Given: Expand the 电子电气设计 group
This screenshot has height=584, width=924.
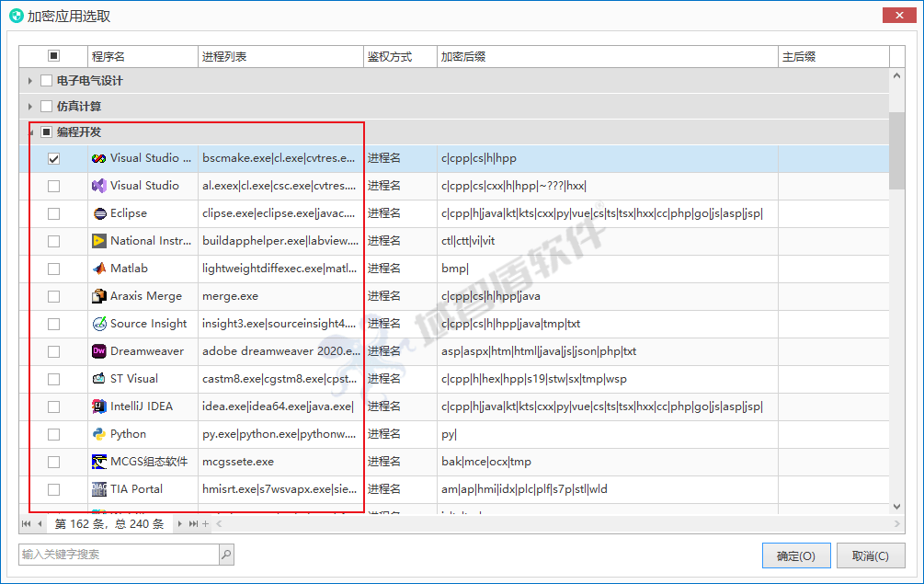Looking at the screenshot, I should coord(30,81).
